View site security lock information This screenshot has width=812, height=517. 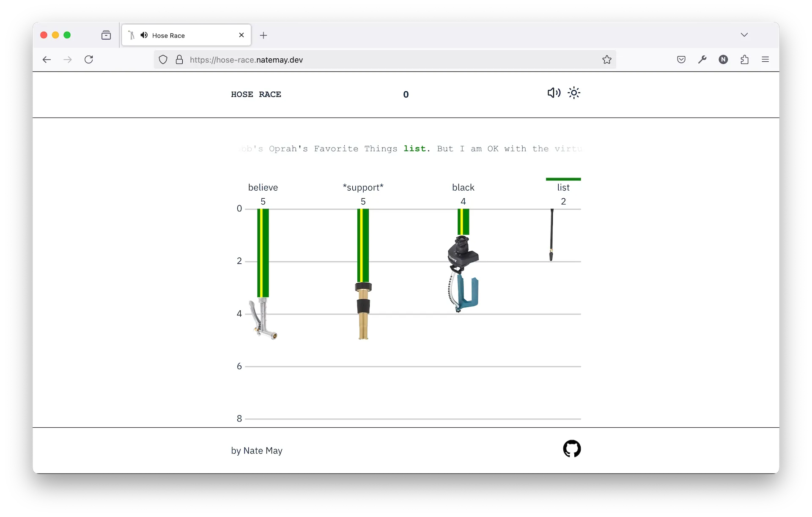[179, 60]
